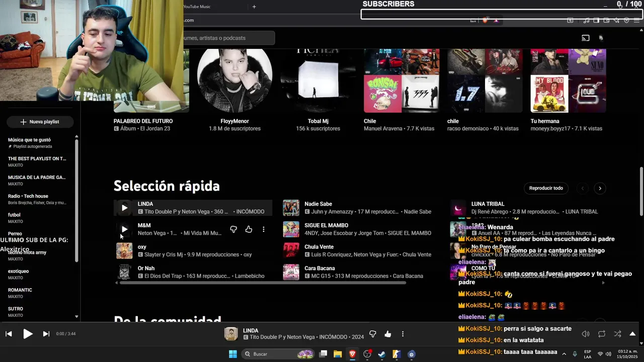Dislike LINDA in the player bar

[x=373, y=334]
